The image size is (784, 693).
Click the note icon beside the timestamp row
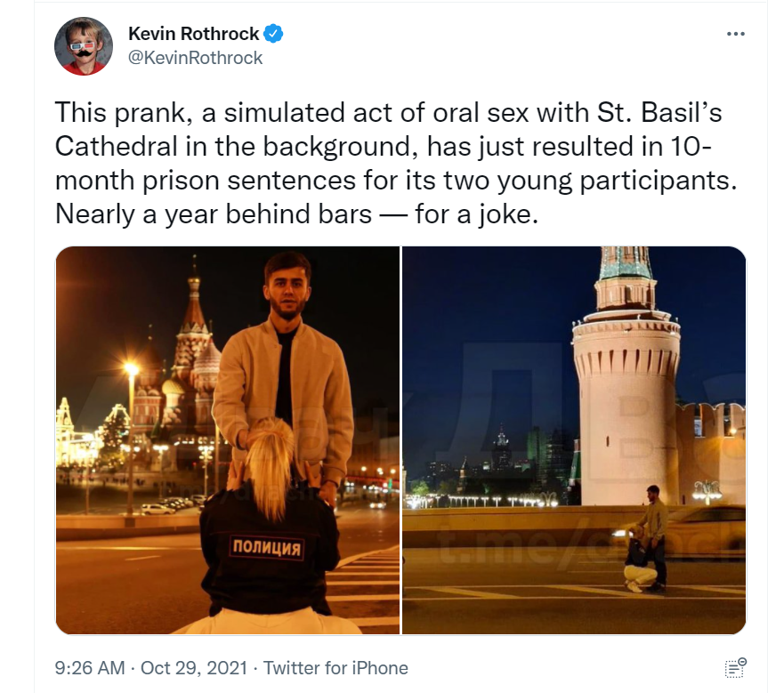pos(735,668)
